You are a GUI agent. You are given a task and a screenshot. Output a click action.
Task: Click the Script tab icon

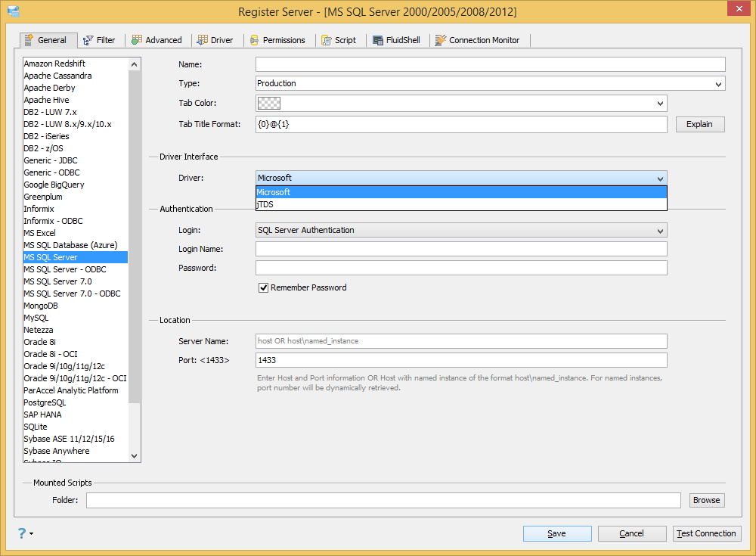click(327, 41)
